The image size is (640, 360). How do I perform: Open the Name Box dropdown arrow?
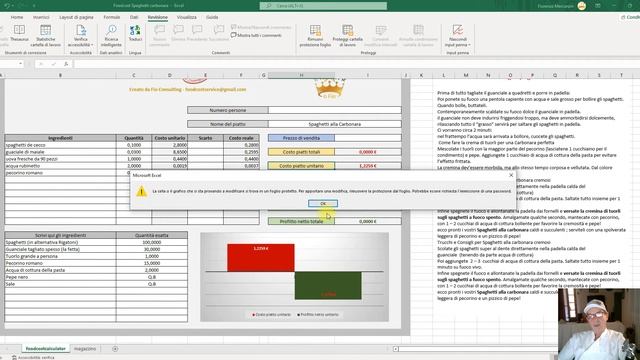pos(20,64)
